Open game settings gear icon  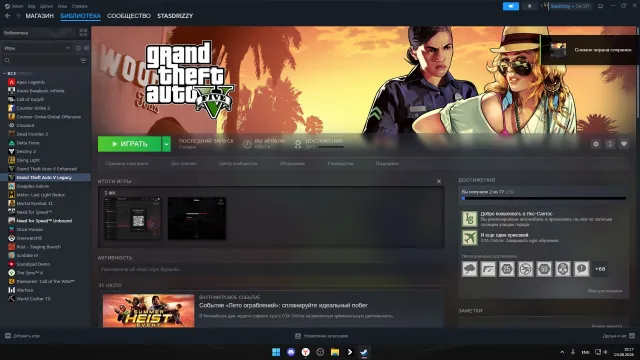596,144
